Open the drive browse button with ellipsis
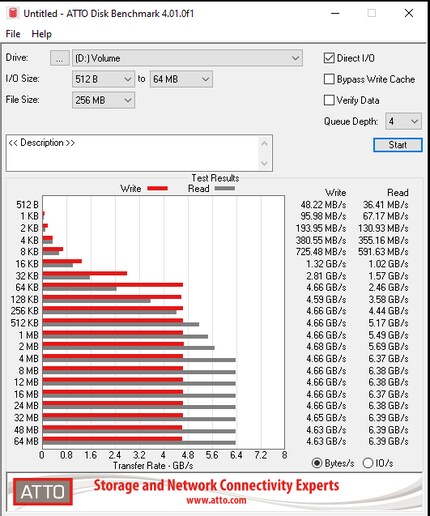The image size is (430, 516). click(x=60, y=58)
